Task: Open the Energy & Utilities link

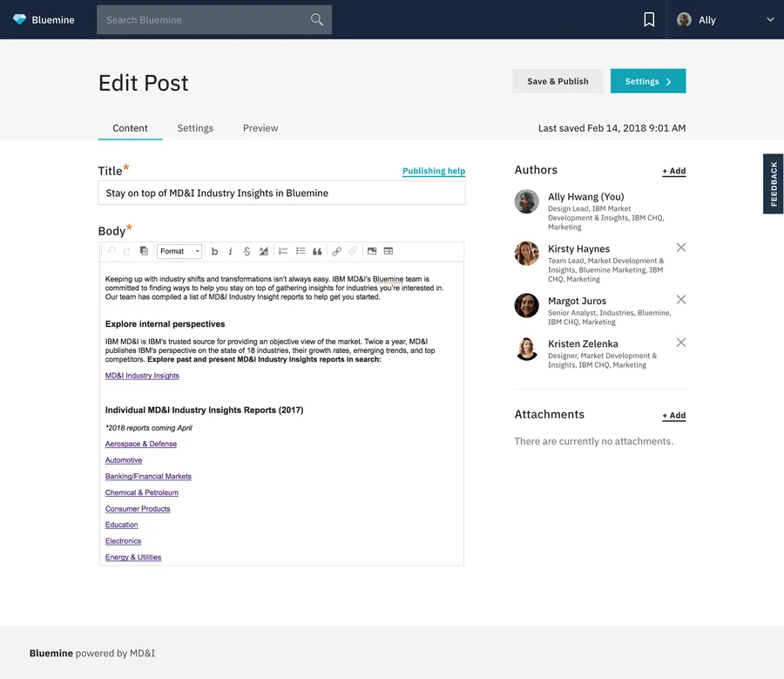Action: (x=133, y=557)
